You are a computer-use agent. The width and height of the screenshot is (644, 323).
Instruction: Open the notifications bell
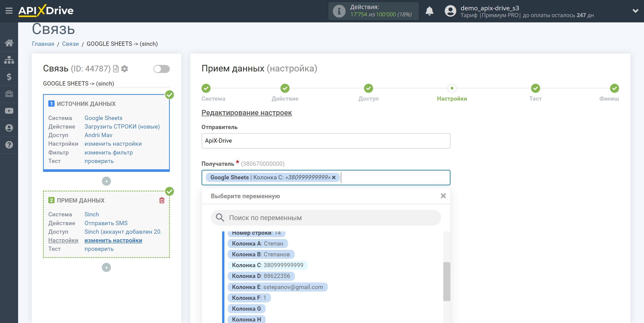point(429,11)
